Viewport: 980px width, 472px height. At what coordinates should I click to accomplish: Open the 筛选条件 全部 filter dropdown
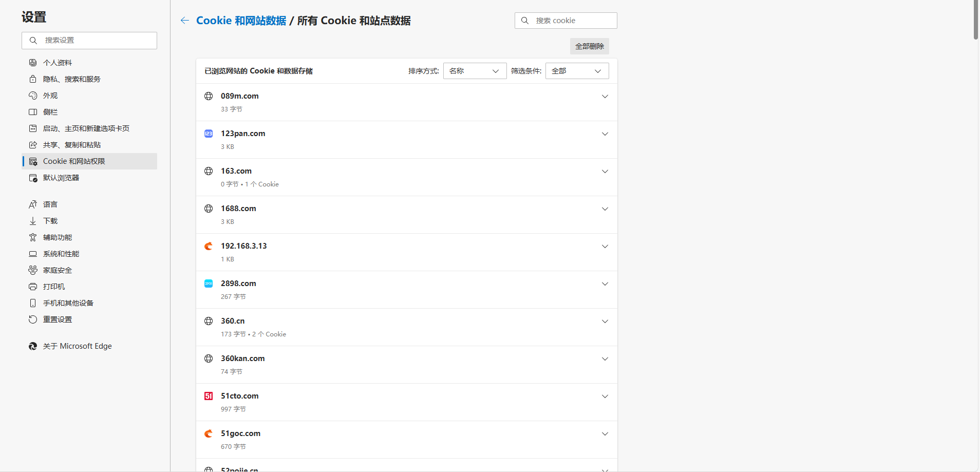click(x=577, y=71)
